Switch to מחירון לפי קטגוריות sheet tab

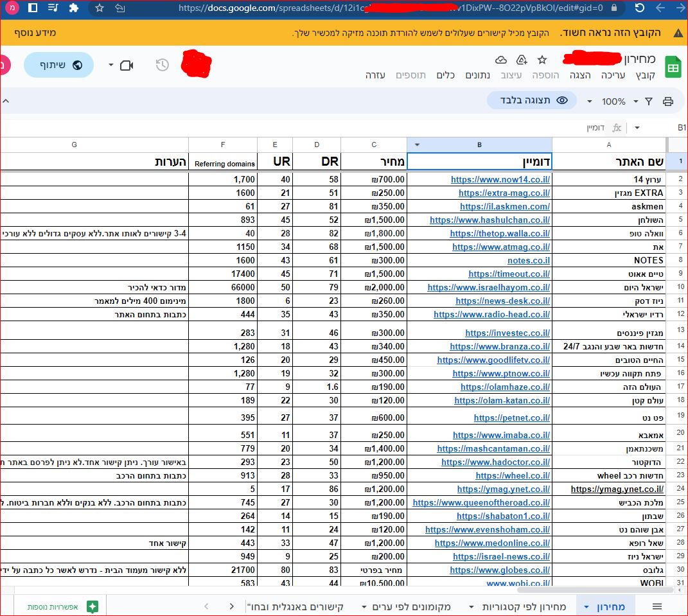tap(524, 607)
